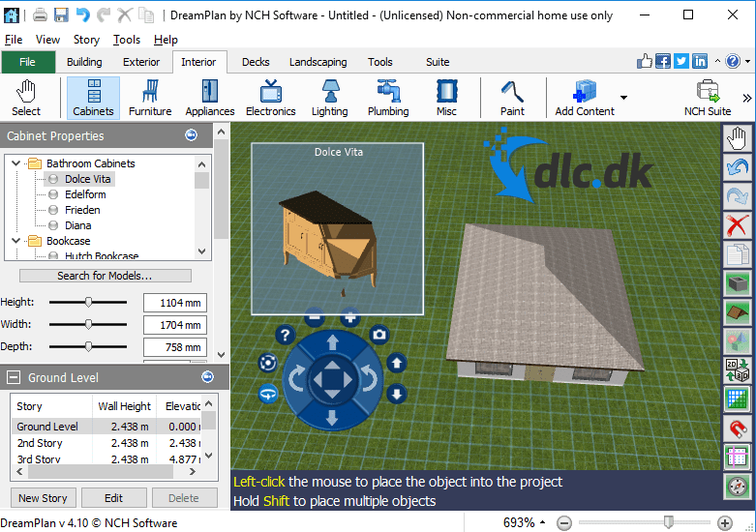Switch to the Building tab
This screenshot has height=532, width=756.
pyautogui.click(x=84, y=62)
